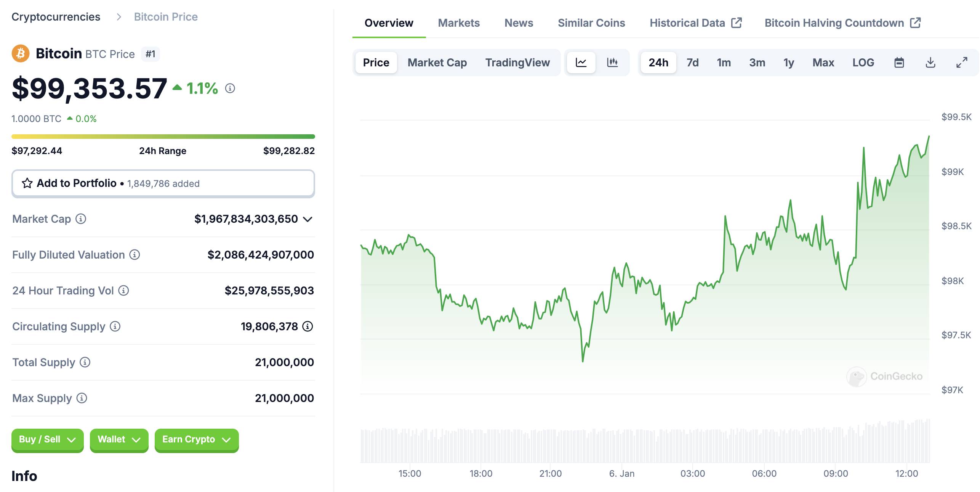The height and width of the screenshot is (492, 980).
Task: Open the Wallet dropdown
Action: point(119,440)
